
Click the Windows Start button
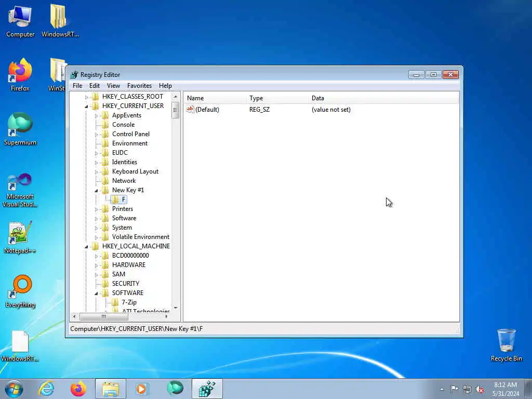14,389
